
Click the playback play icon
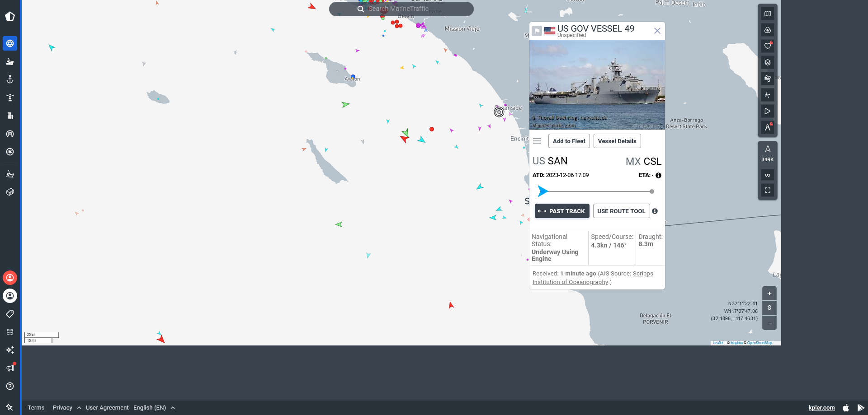(x=768, y=111)
